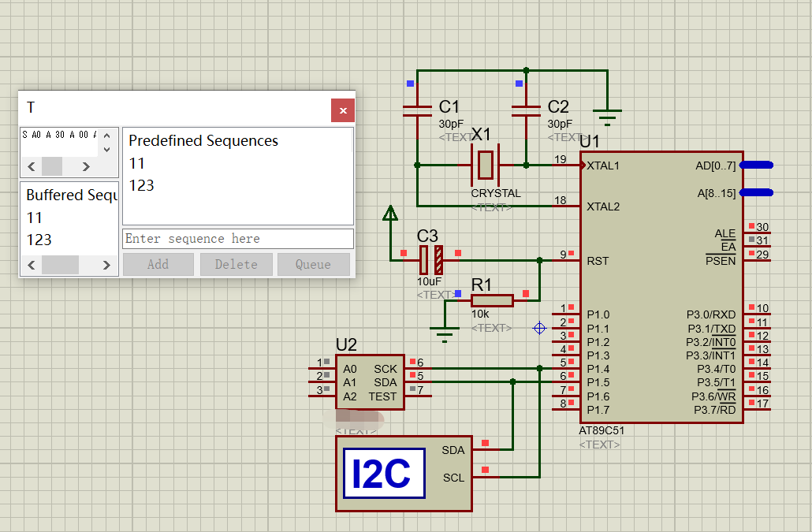Click the blue I2C logo
Image resolution: width=812 pixels, height=532 pixels.
pos(384,474)
